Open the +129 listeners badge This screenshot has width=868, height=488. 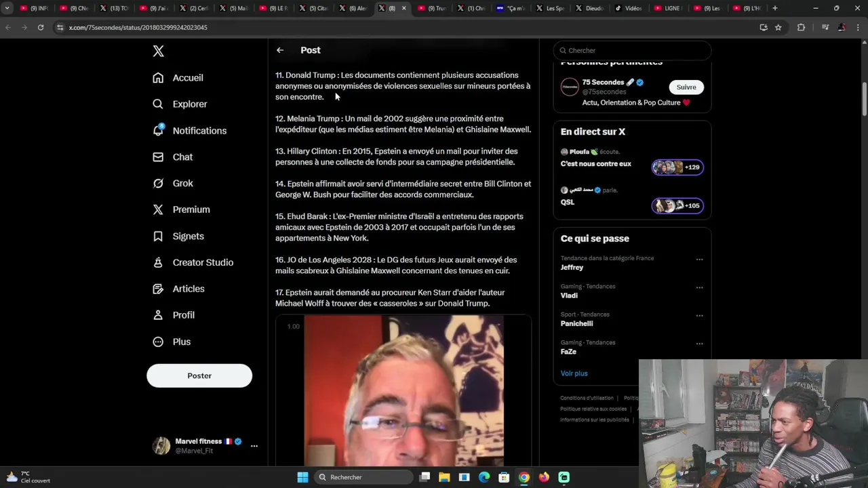click(677, 167)
